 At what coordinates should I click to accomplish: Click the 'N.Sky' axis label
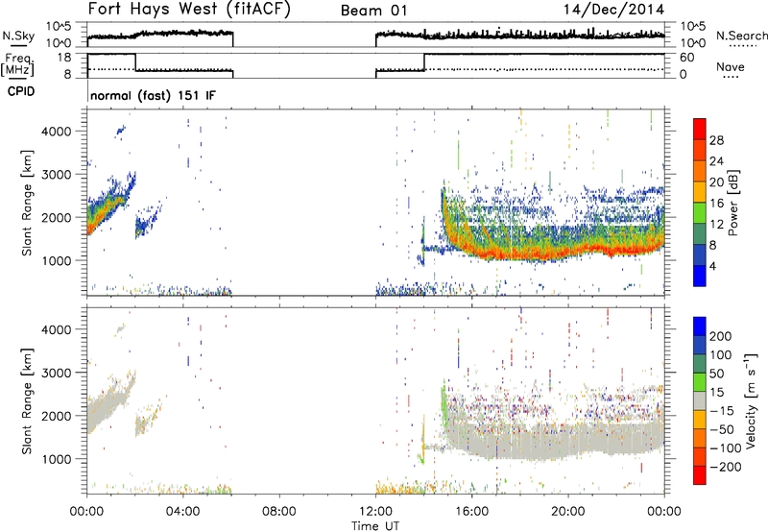tap(18, 36)
